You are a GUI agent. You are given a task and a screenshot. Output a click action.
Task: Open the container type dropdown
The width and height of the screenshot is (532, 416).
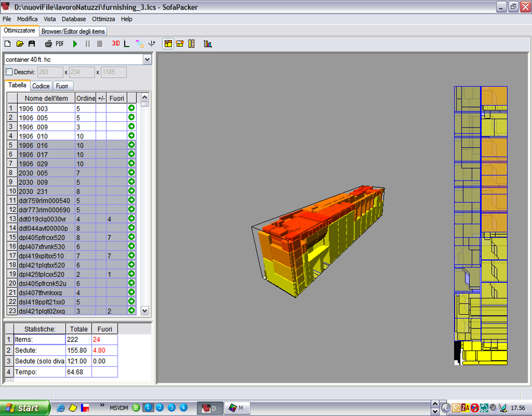pos(147,59)
